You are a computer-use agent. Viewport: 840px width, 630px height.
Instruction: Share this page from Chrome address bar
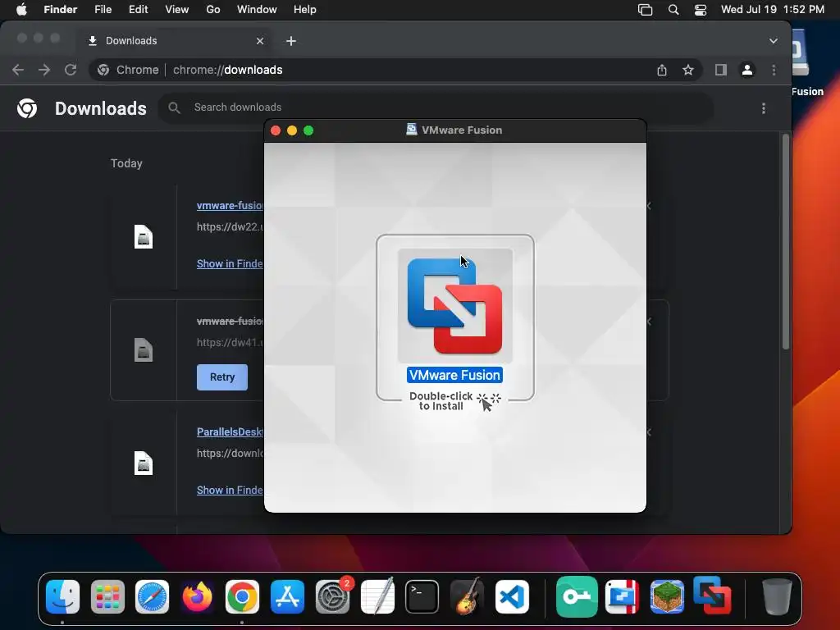point(662,70)
